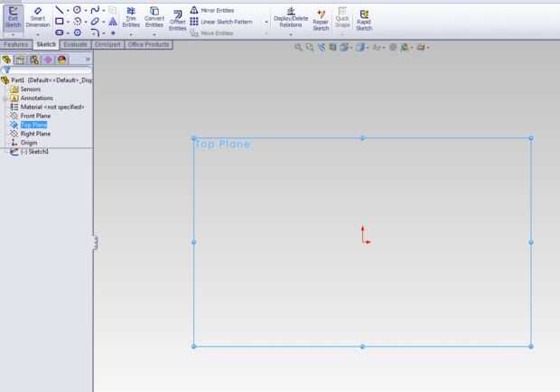Click Mirror Entities
Viewport: 560px width, 392px height.
click(x=212, y=10)
